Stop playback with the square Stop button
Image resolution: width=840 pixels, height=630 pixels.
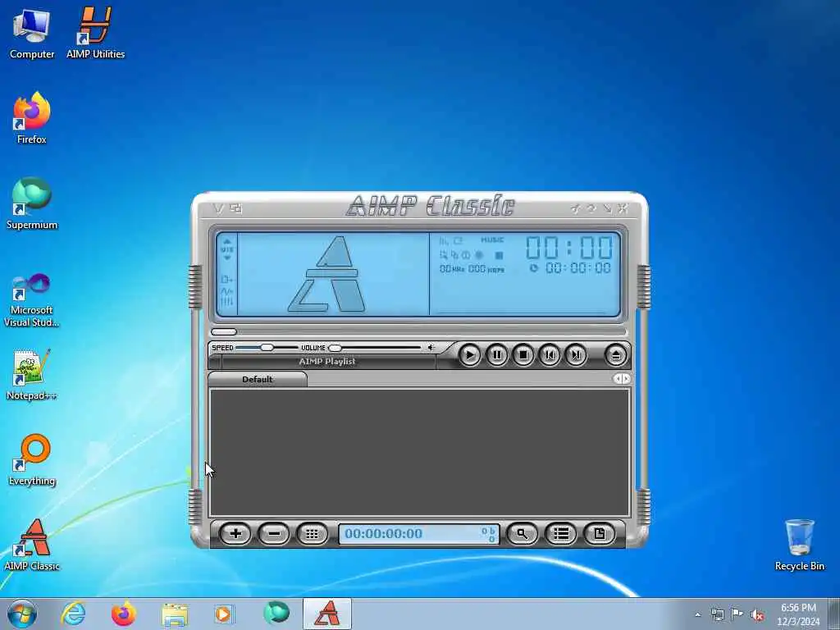tap(523, 354)
